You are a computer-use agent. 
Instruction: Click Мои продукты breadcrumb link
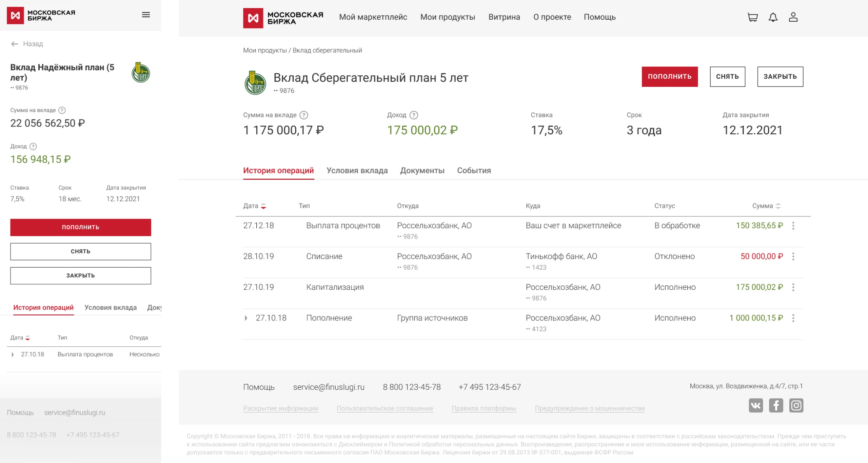click(x=265, y=51)
